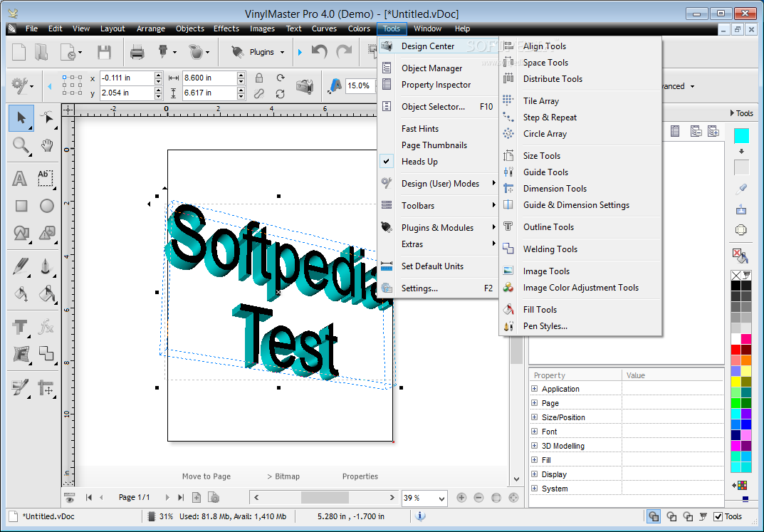This screenshot has height=532, width=764.
Task: Click the zoom out minus icon
Action: (478, 497)
